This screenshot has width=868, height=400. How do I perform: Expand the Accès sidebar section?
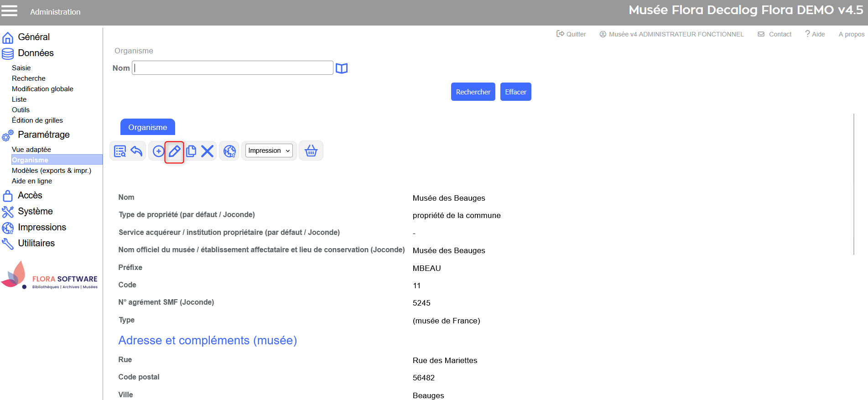point(30,195)
